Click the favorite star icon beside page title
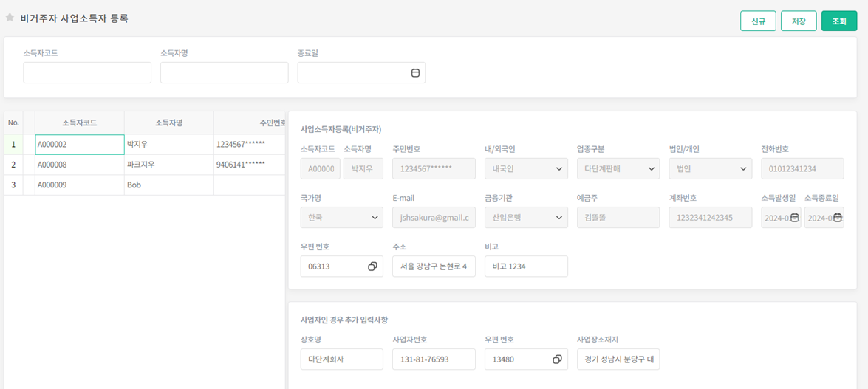This screenshot has height=389, width=868. pyautogui.click(x=10, y=18)
